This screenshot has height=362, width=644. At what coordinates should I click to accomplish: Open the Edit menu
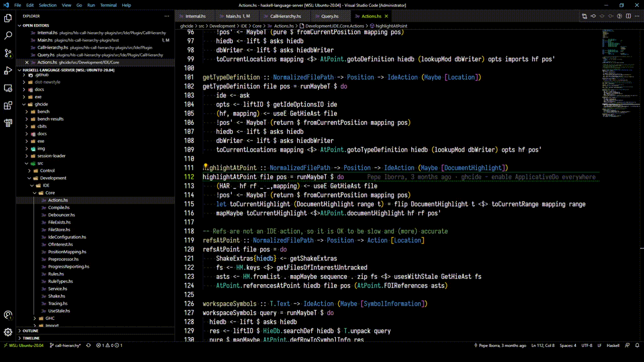[30, 5]
